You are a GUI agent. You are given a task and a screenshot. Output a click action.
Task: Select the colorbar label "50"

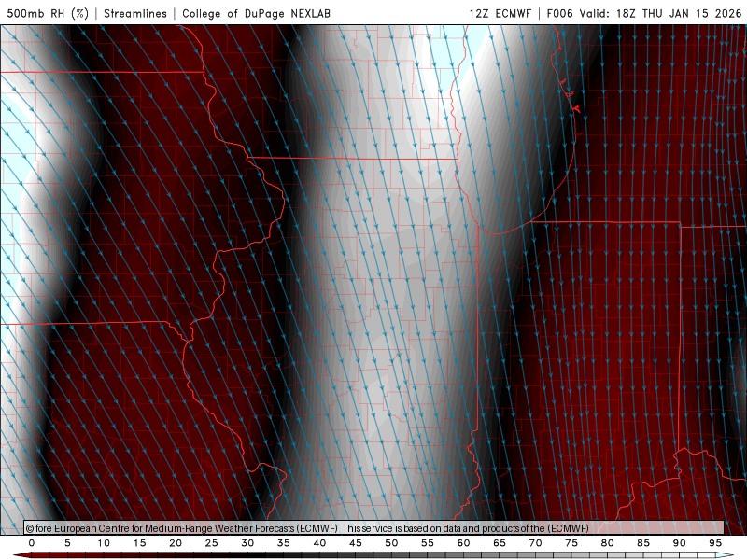[x=391, y=543]
